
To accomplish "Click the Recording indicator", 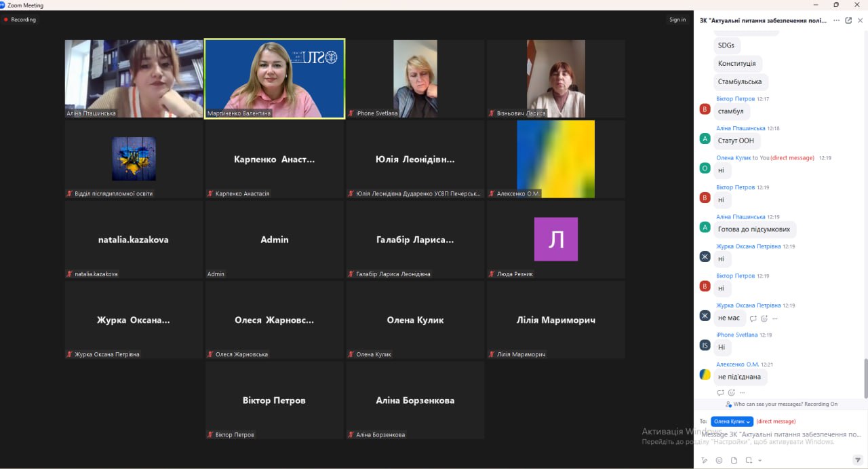I will [x=20, y=20].
